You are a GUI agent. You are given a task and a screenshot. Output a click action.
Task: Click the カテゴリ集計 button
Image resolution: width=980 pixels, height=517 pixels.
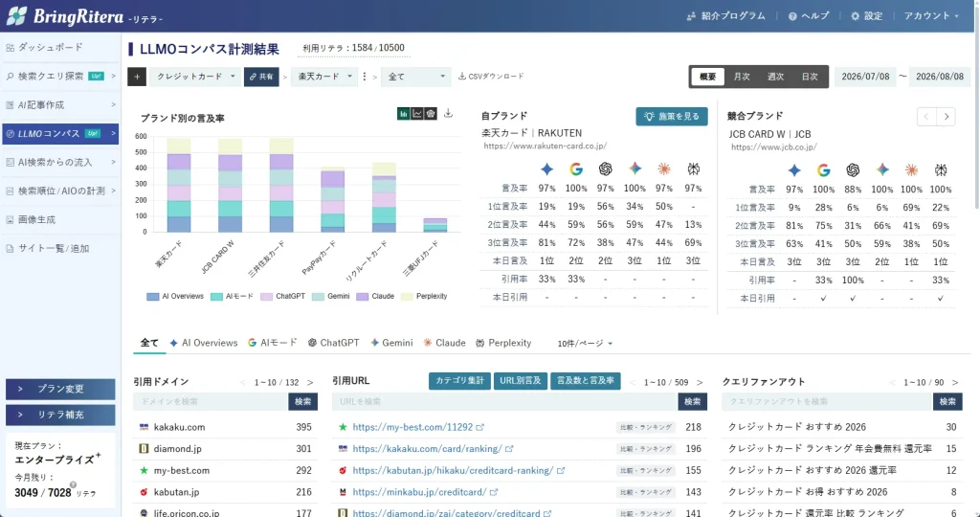(459, 381)
